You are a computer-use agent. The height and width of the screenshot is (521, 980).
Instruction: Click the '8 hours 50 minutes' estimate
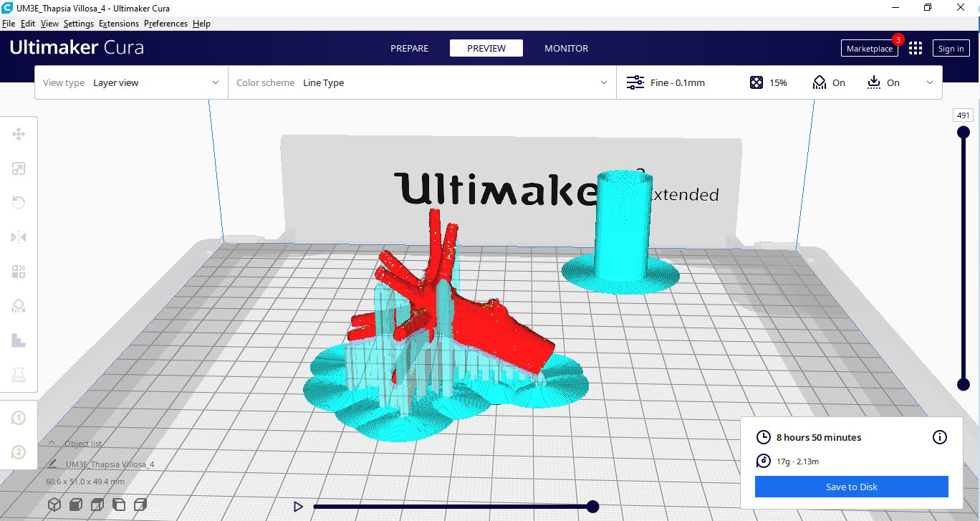pyautogui.click(x=819, y=437)
